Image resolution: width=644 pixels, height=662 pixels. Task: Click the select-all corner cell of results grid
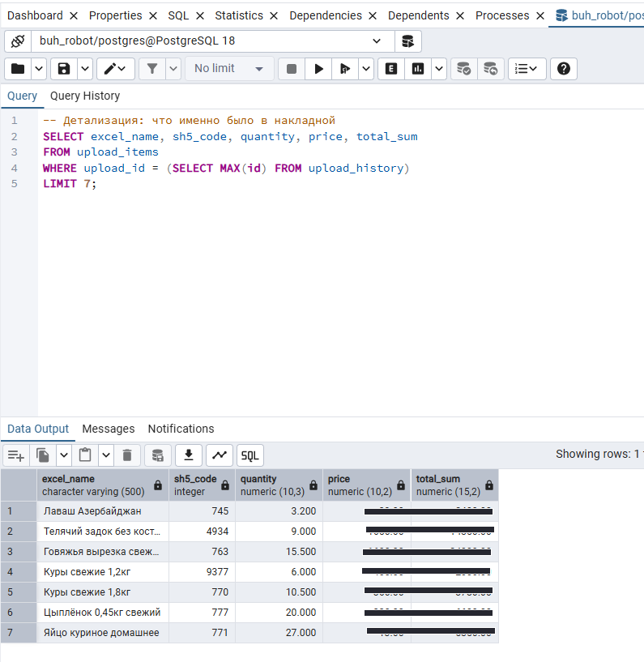[19, 485]
